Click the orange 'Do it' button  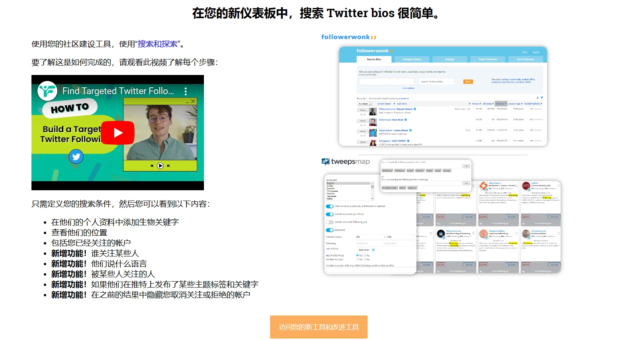click(x=468, y=82)
